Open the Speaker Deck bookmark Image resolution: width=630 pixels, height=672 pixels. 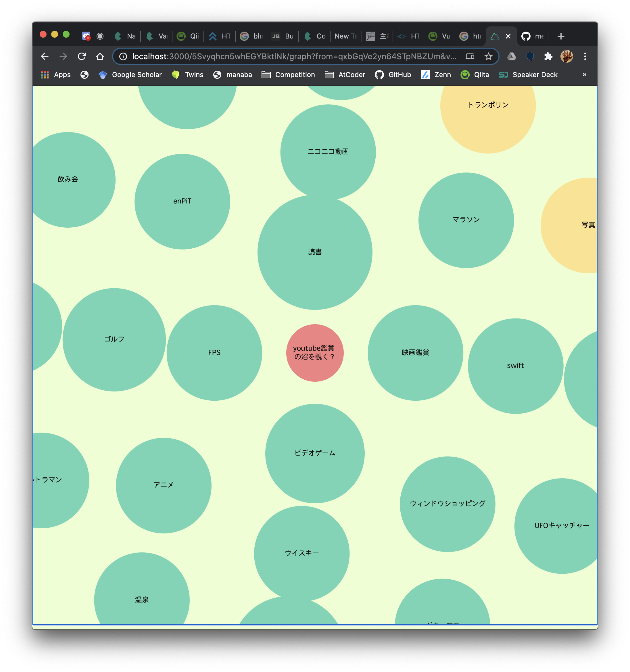(x=528, y=75)
